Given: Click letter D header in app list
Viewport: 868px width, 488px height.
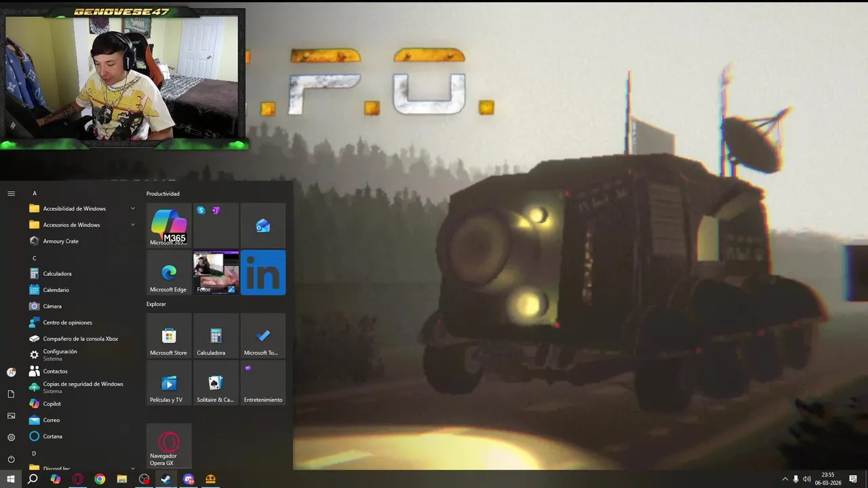Looking at the screenshot, I should coord(35,453).
